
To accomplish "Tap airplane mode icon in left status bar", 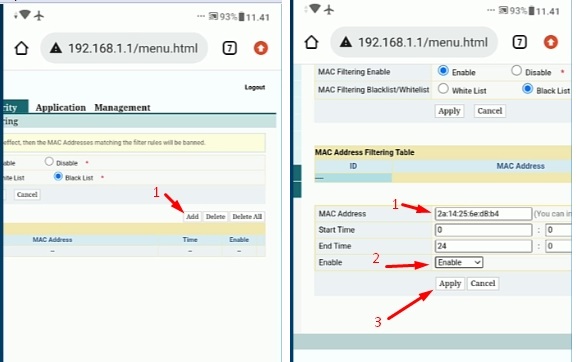I will click(x=39, y=15).
